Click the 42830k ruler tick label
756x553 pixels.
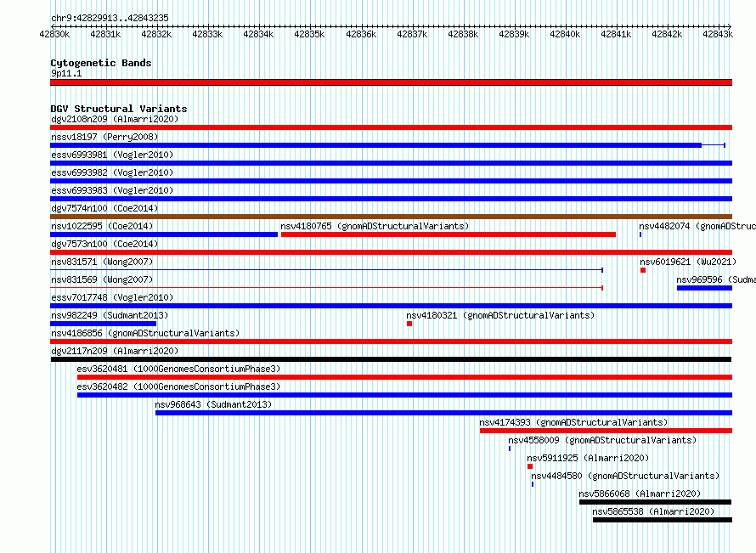click(x=54, y=34)
